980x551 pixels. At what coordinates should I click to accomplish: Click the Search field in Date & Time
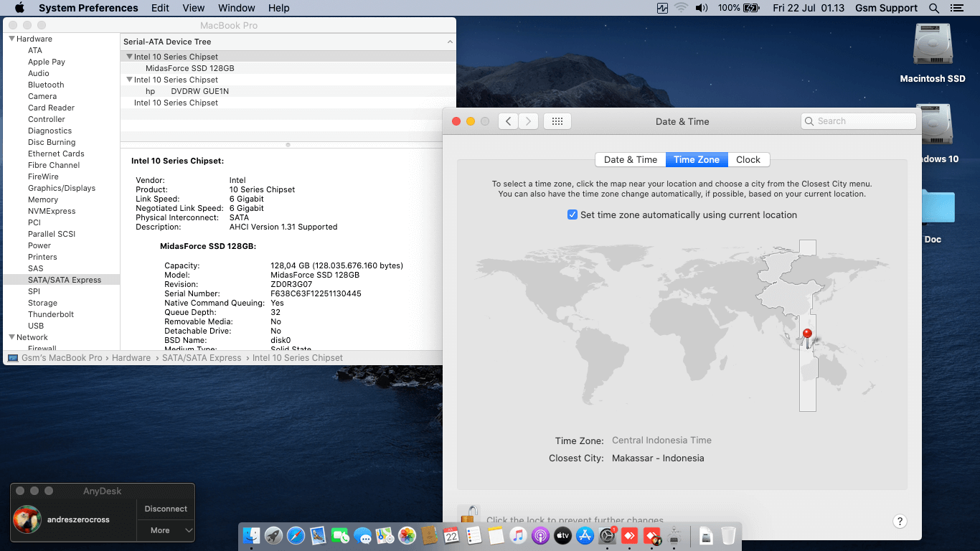pyautogui.click(x=858, y=121)
